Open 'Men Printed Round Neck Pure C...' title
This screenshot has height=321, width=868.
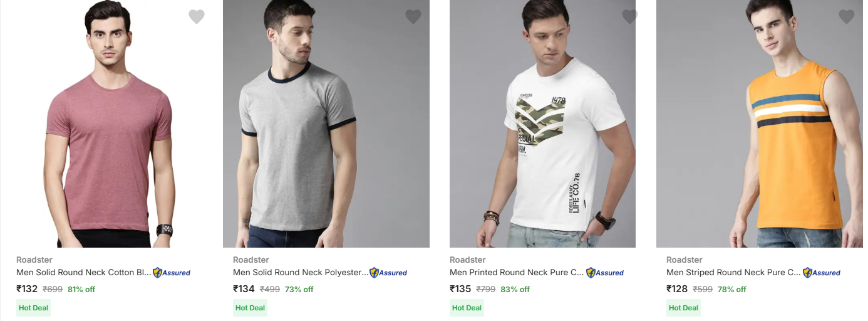tap(517, 273)
